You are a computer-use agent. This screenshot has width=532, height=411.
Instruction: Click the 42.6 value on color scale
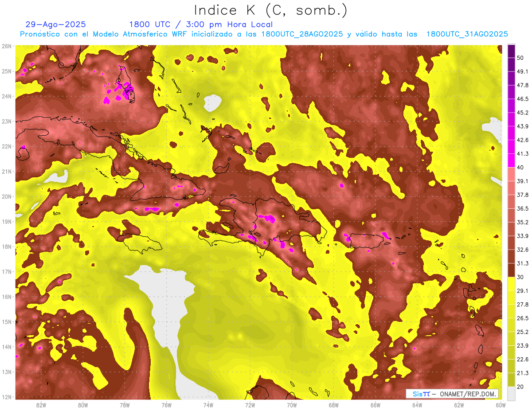pos(522,140)
